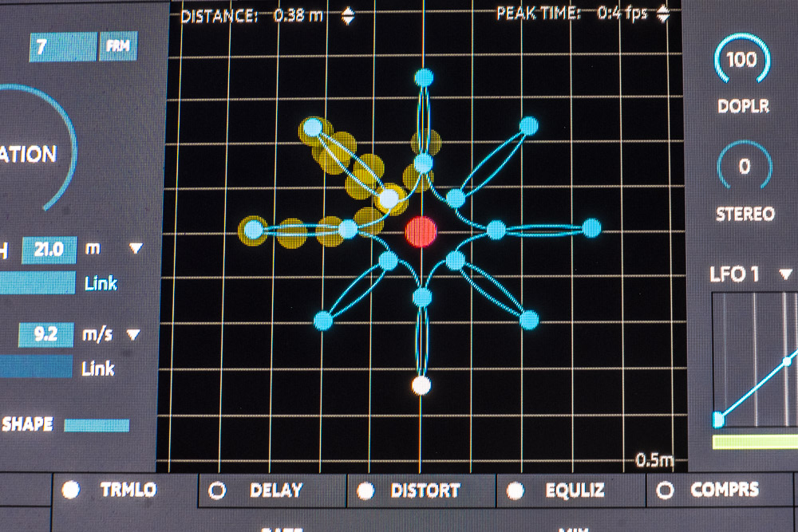Select the inner node directly above red point
Viewport: 798px width, 532px height.
coord(424,164)
